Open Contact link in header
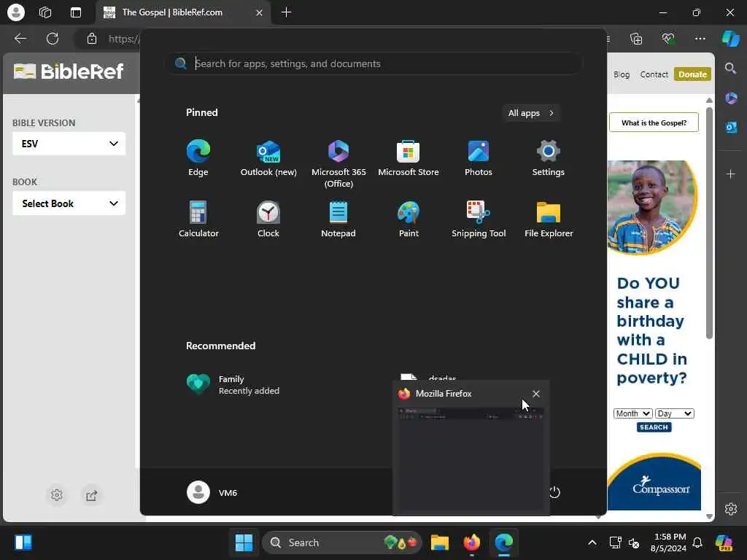 tap(654, 74)
